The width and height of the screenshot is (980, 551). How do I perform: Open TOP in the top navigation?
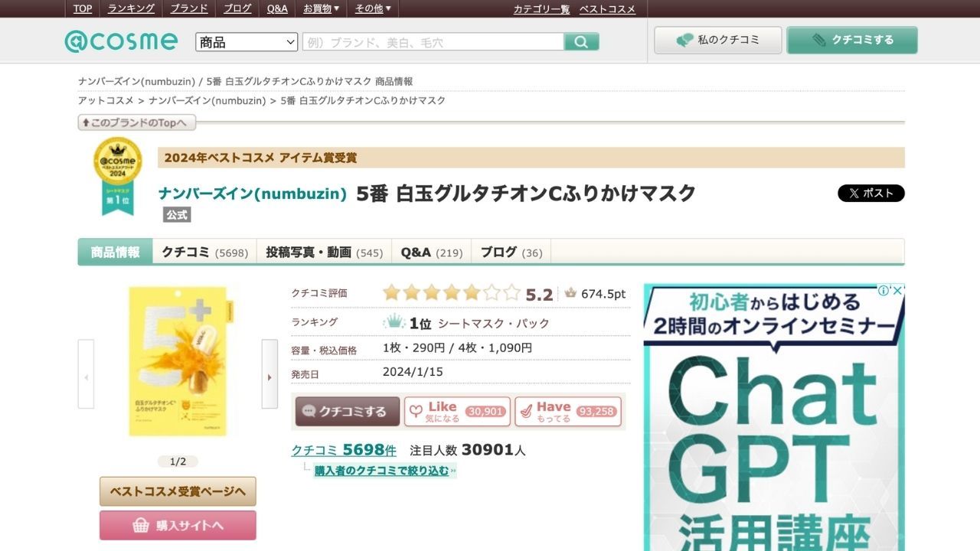pos(83,8)
